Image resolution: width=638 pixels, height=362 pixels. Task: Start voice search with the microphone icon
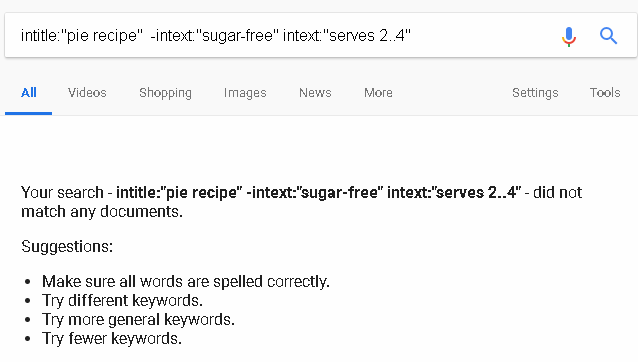pos(569,36)
